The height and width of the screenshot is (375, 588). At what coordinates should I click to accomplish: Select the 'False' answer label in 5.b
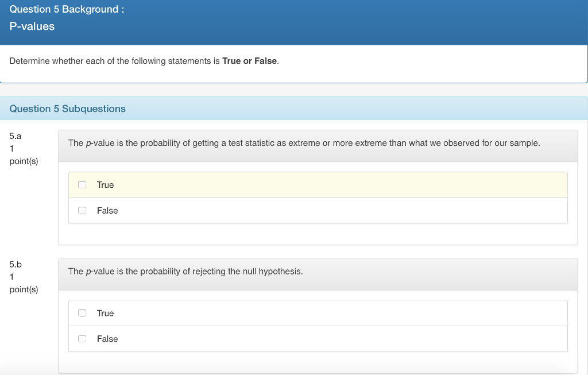[107, 339]
